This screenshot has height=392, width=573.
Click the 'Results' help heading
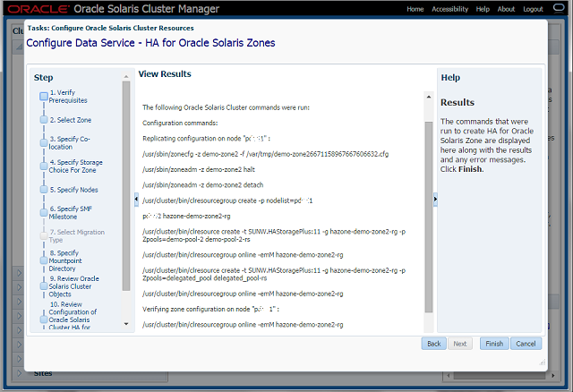[x=458, y=102]
